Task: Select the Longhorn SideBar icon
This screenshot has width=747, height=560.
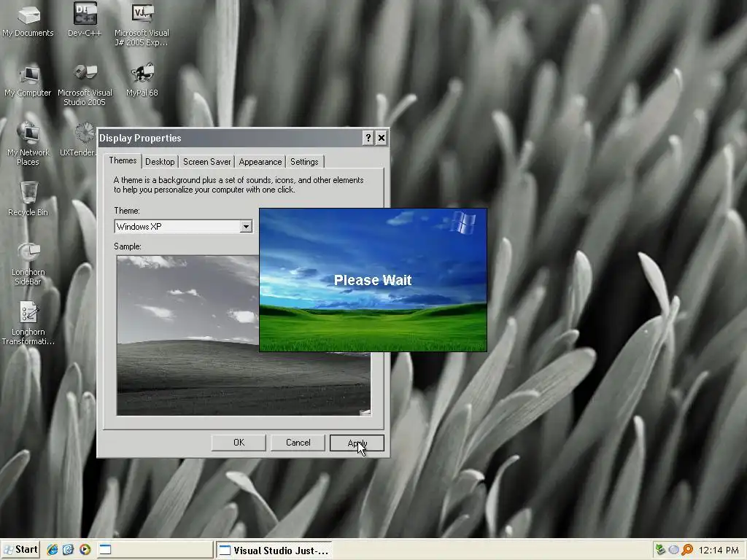Action: 28,264
